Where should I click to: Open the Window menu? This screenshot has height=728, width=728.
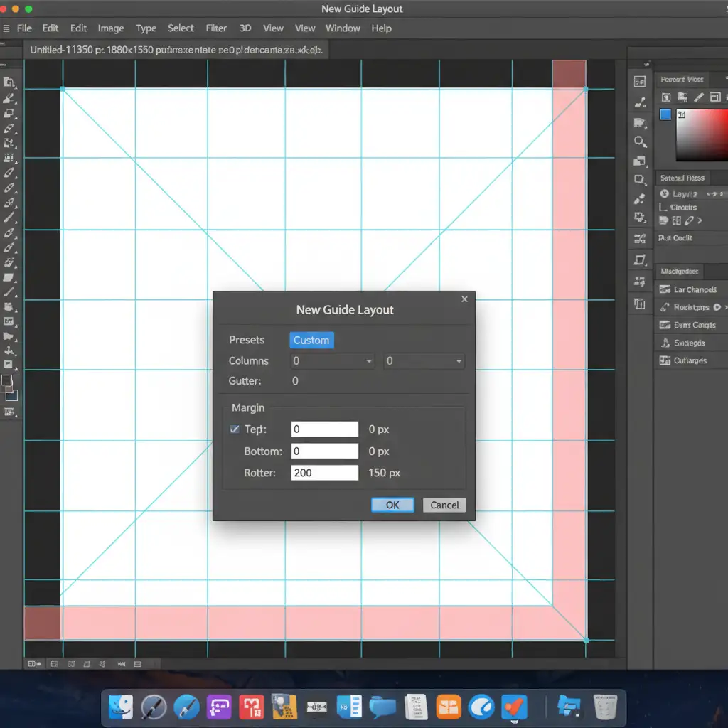coord(343,28)
